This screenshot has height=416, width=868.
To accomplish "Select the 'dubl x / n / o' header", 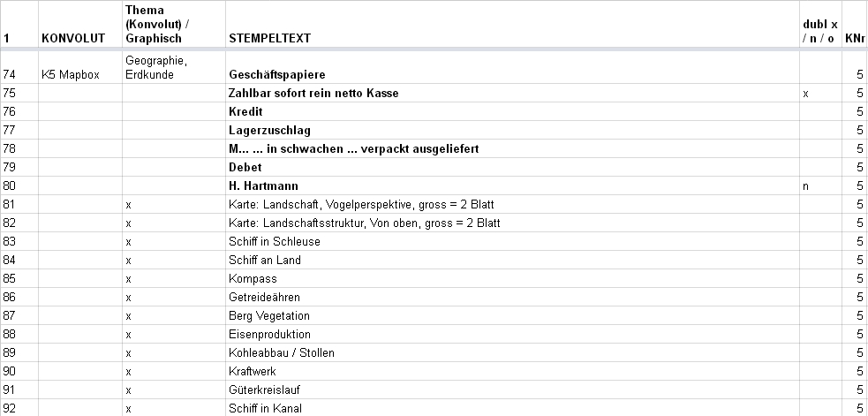I will pyautogui.click(x=820, y=24).
